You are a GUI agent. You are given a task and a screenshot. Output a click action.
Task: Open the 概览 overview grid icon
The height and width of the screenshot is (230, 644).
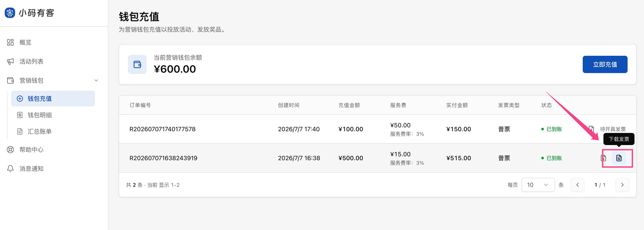(x=10, y=42)
